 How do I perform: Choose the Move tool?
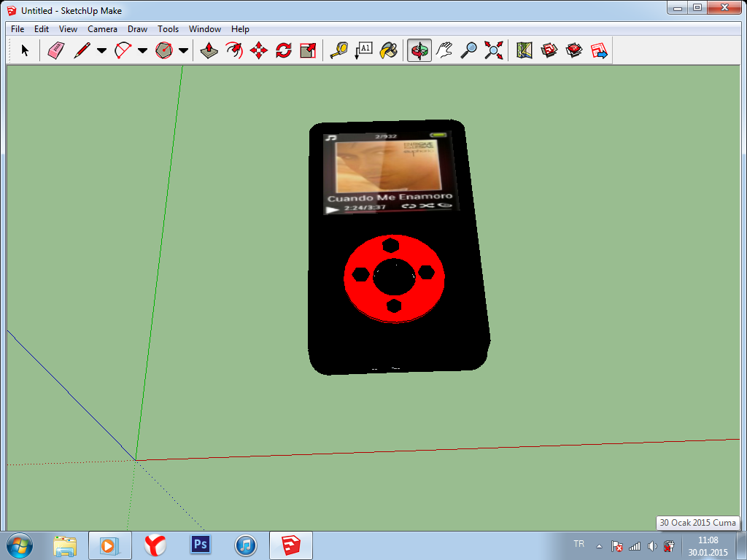pos(259,50)
